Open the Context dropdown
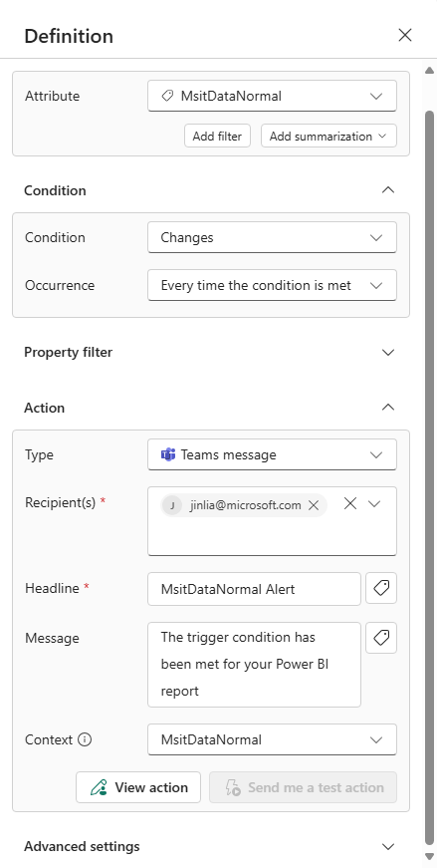This screenshot has height=868, width=437. coord(272,739)
